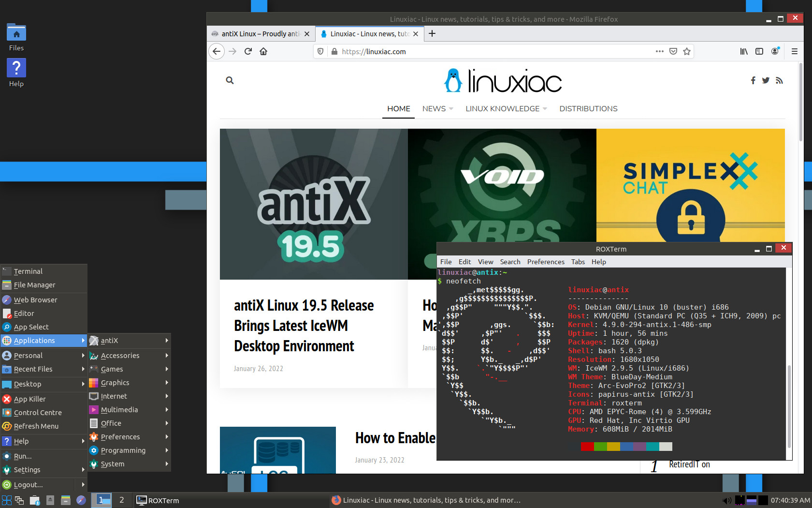Toggle Firefox sidebar view

[759, 51]
